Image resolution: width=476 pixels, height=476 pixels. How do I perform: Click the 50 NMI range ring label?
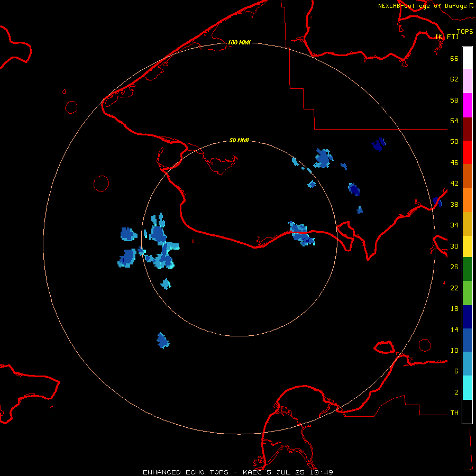(239, 140)
